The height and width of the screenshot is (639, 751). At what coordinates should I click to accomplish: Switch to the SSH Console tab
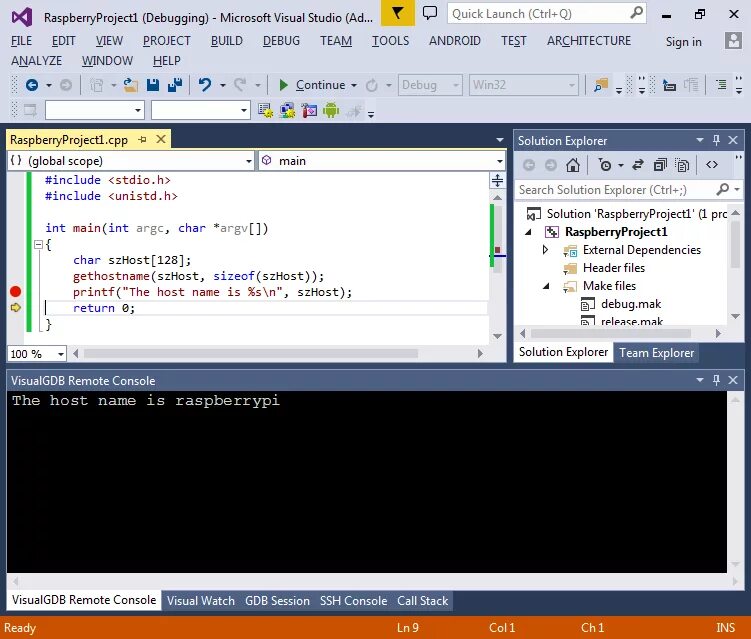353,601
